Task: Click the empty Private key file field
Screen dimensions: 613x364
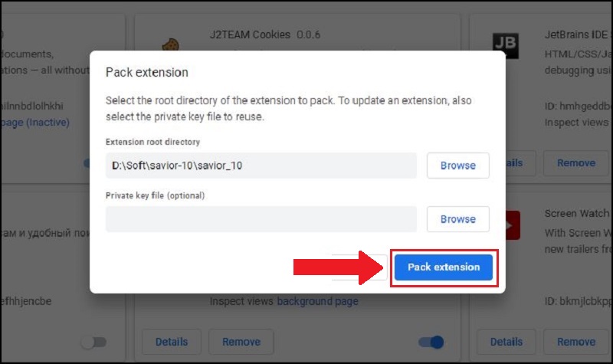Action: coord(261,219)
